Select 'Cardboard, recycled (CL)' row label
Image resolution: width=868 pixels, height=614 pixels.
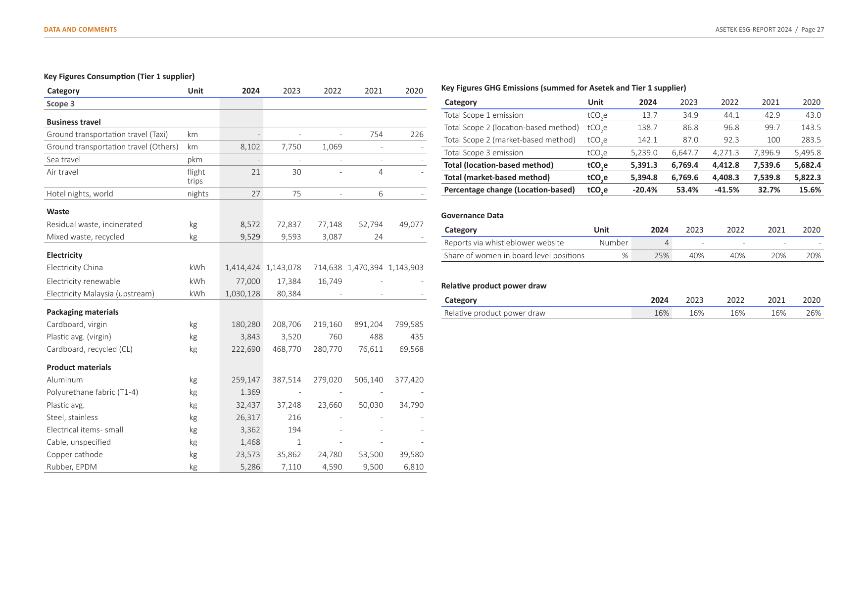point(90,349)
